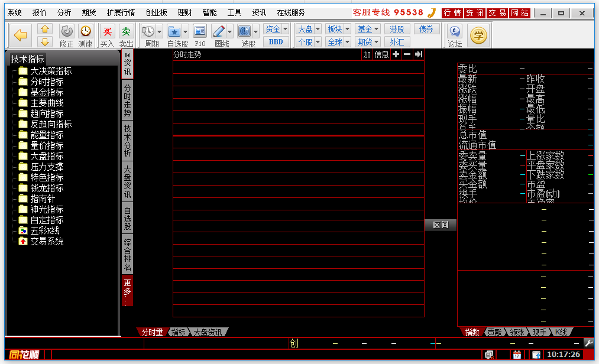Screen dimensions: 599x364
Task: Select 交易系统 in indicator tree
Action: (47, 241)
